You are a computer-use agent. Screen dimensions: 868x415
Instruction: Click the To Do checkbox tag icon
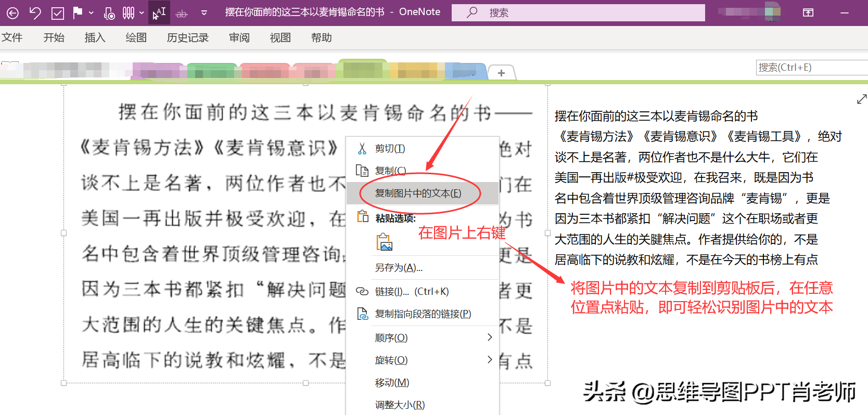58,13
